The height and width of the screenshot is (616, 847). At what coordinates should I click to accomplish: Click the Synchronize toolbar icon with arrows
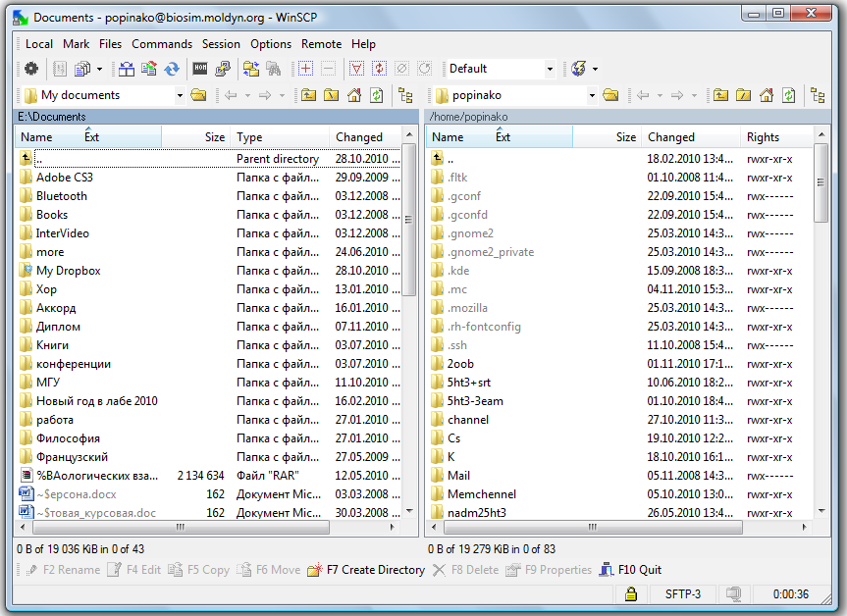[x=149, y=69]
